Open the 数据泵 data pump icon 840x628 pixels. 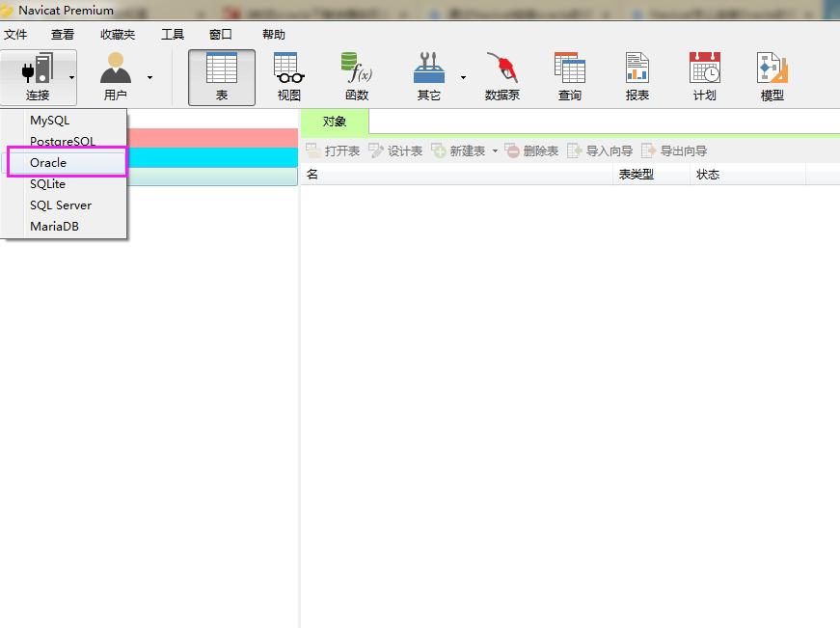point(501,68)
